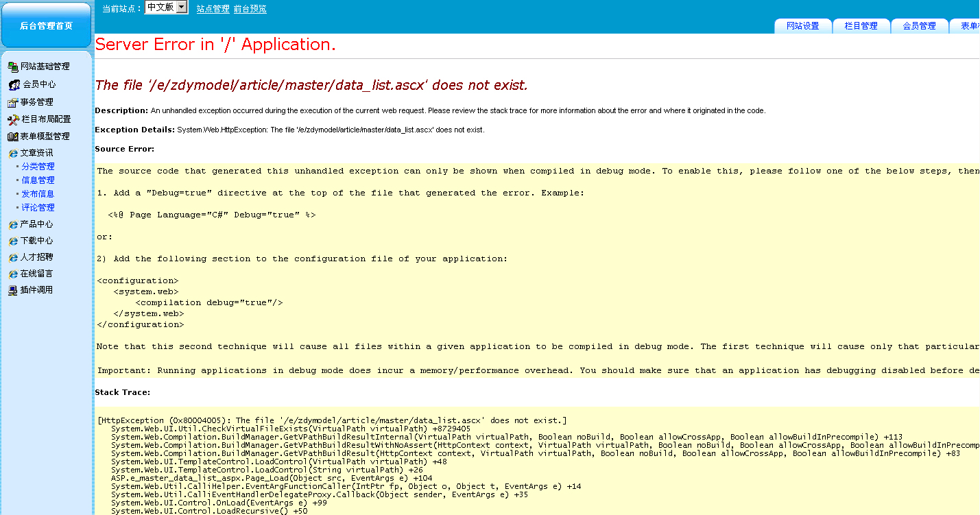Image resolution: width=980 pixels, height=515 pixels.
Task: Expand the 人才招聘 sidebar section
Action: [36, 257]
